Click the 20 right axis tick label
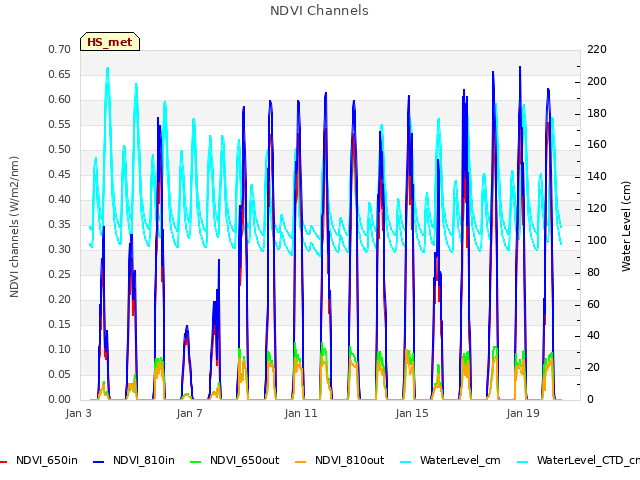 [593, 368]
